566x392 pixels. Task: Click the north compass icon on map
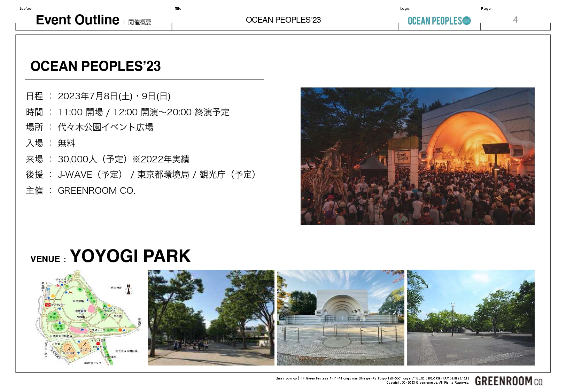[129, 290]
